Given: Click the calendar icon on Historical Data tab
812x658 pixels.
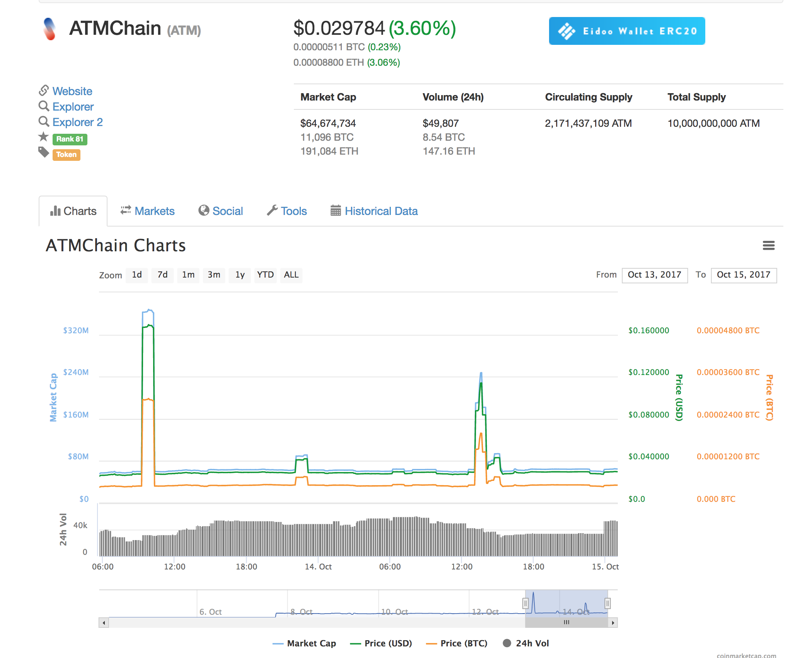Looking at the screenshot, I should (336, 210).
